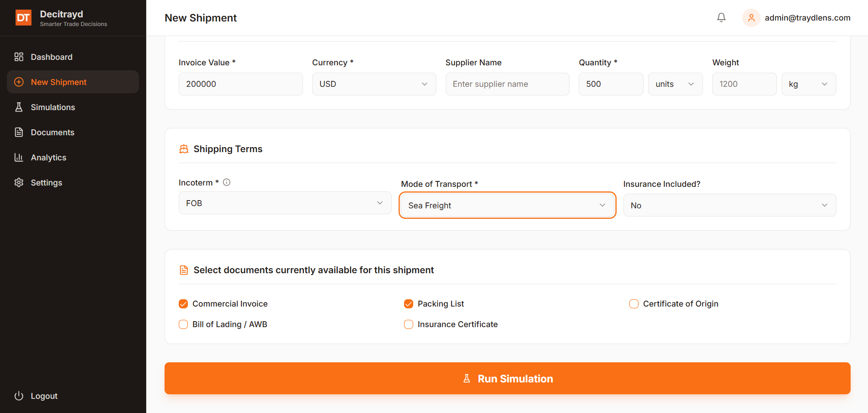Screen dimensions: 868x413
Task: Click the Decitrayd DT logo icon
Action: [x=23, y=18]
